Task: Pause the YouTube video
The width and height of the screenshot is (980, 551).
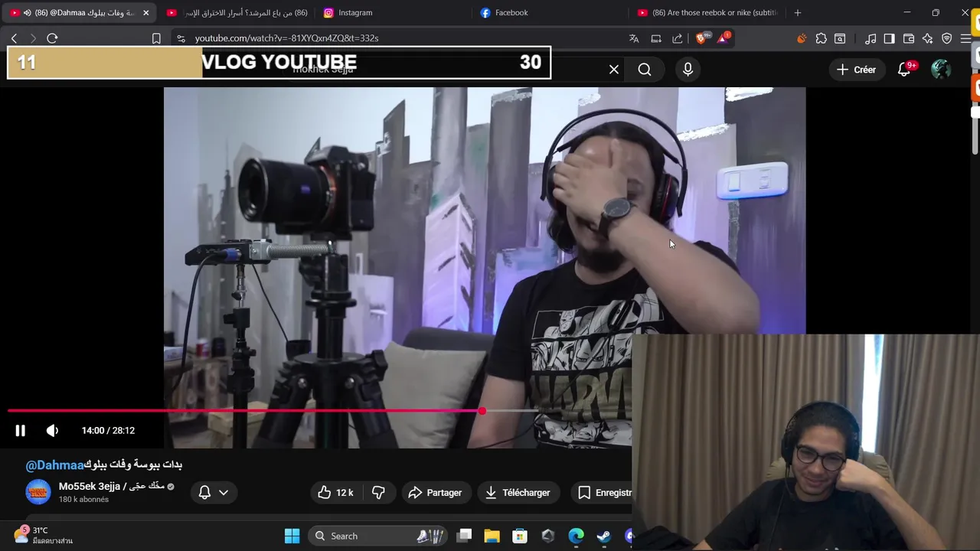Action: click(x=21, y=431)
